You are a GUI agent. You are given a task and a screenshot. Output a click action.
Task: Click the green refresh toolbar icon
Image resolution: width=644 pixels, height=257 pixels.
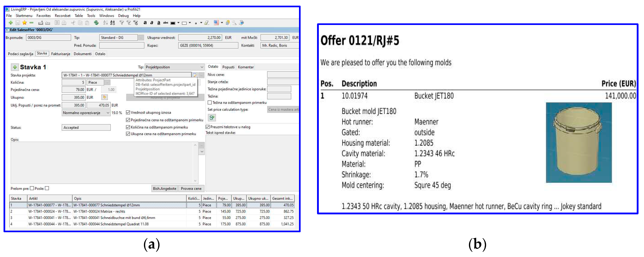tap(96, 23)
